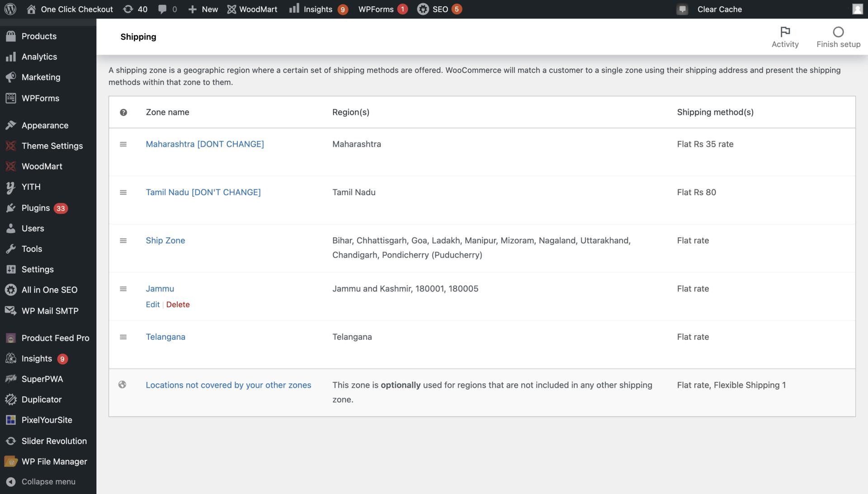This screenshot has height=494, width=868.
Task: Open the WoodMart admin menu icon
Action: coord(11,166)
